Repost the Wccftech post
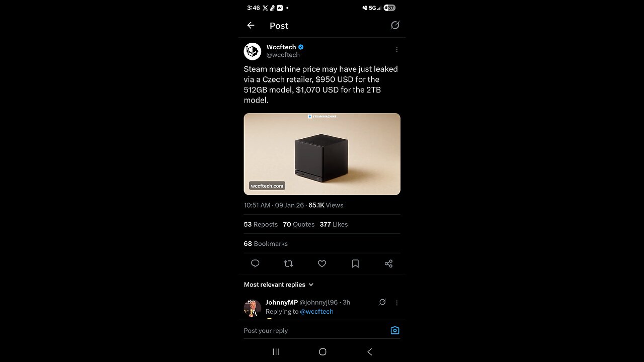This screenshot has height=362, width=644. (288, 263)
